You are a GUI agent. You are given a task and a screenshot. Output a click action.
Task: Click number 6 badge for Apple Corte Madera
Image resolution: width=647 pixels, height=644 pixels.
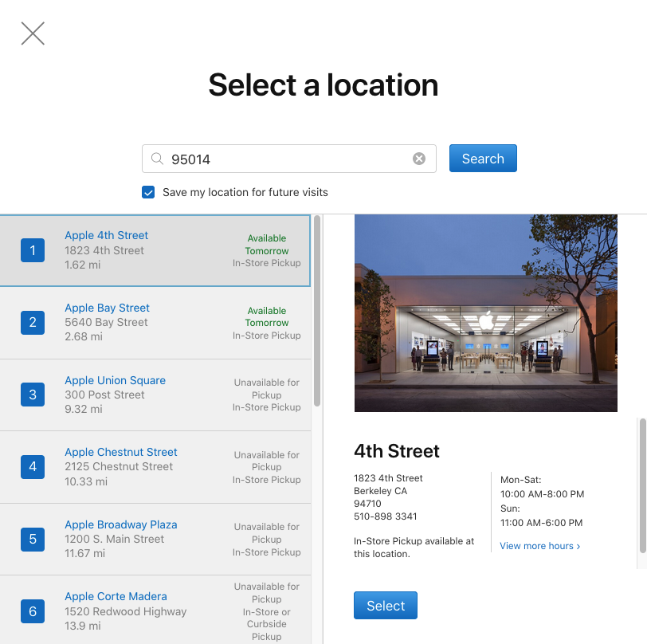[33, 611]
